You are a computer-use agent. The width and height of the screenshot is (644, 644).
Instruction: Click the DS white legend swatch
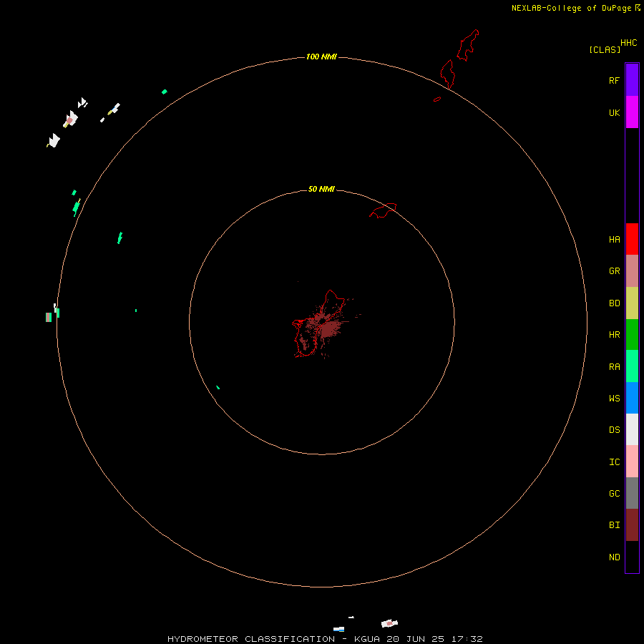pyautogui.click(x=632, y=429)
